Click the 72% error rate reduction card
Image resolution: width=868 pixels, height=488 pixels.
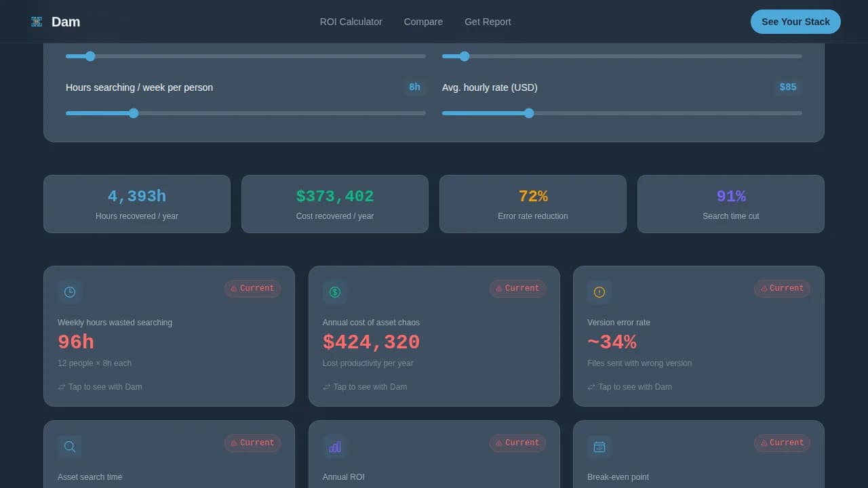tap(533, 204)
